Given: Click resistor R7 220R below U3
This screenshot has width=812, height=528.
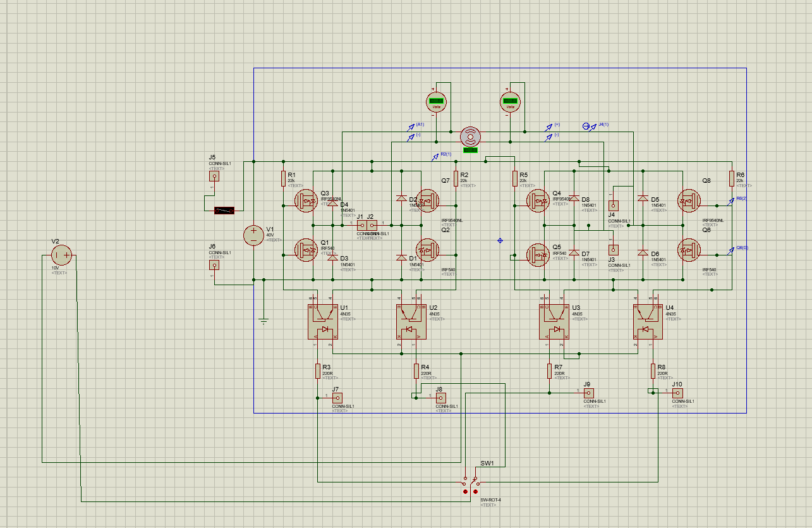Looking at the screenshot, I should [x=550, y=371].
